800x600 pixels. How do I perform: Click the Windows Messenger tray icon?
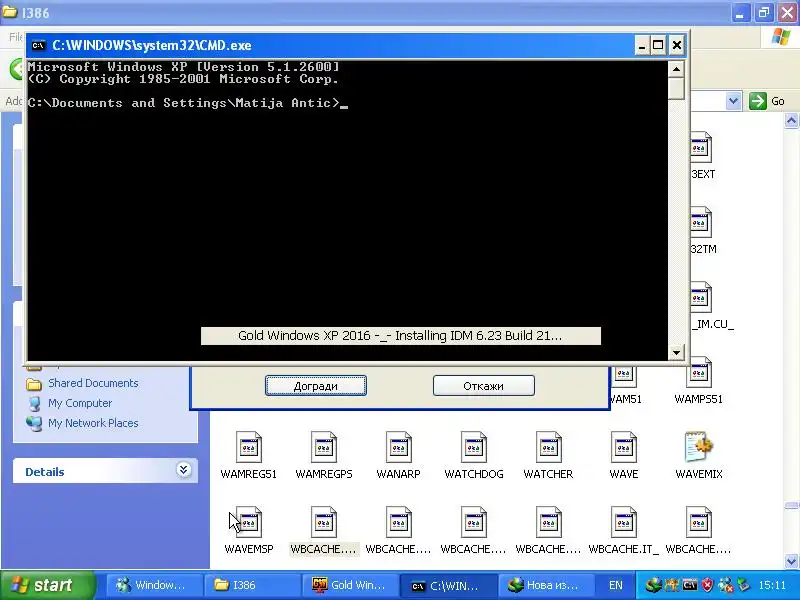[x=725, y=585]
